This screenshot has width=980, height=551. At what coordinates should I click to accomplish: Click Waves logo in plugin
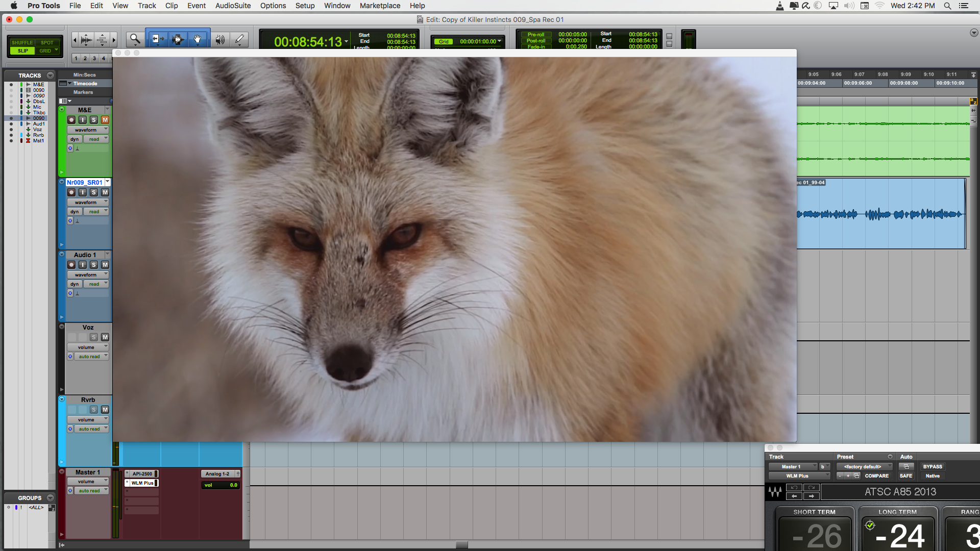[775, 492]
